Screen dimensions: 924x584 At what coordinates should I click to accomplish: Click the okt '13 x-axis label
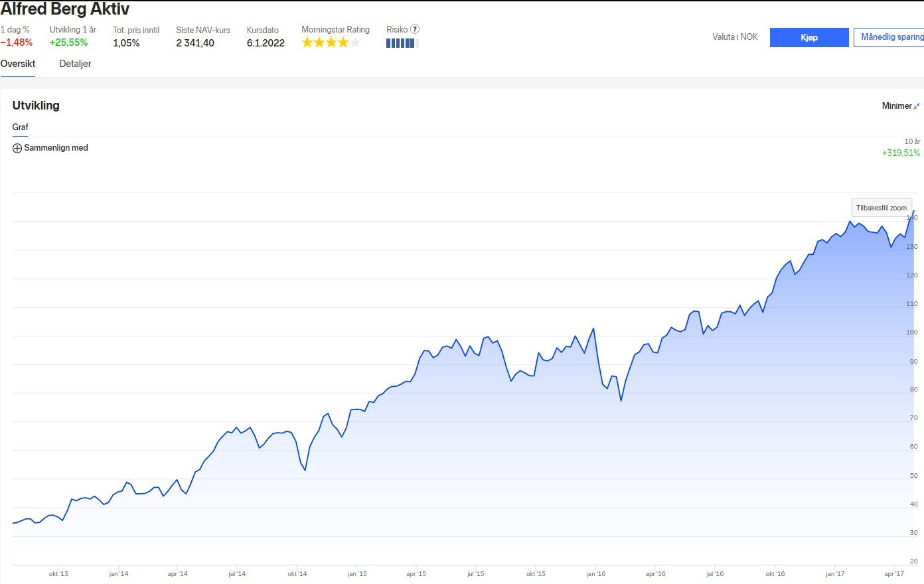pyautogui.click(x=58, y=574)
